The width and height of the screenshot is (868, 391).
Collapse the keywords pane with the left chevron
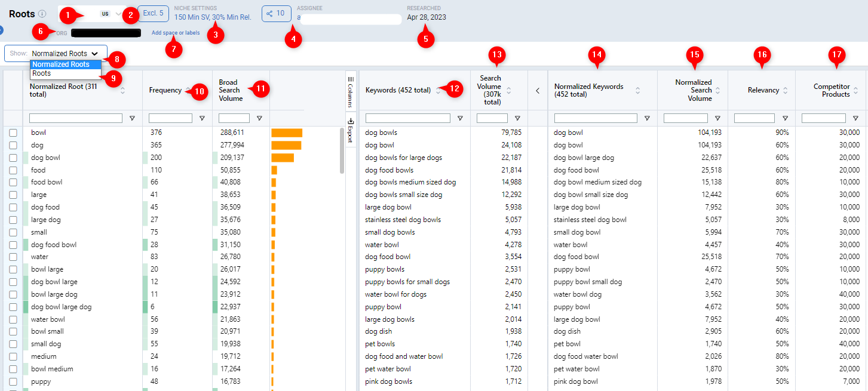point(536,89)
